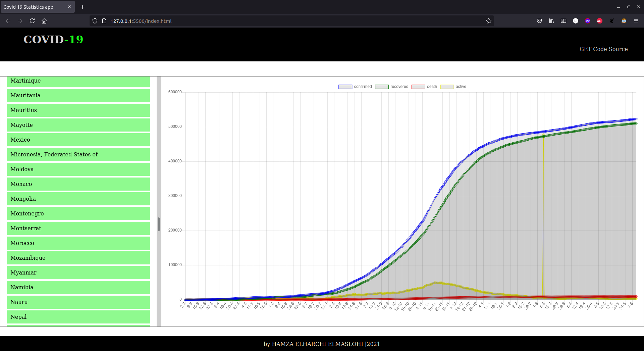The height and width of the screenshot is (351, 644).
Task: Switch to the Covid 19 Statistics app tab
Action: click(38, 7)
